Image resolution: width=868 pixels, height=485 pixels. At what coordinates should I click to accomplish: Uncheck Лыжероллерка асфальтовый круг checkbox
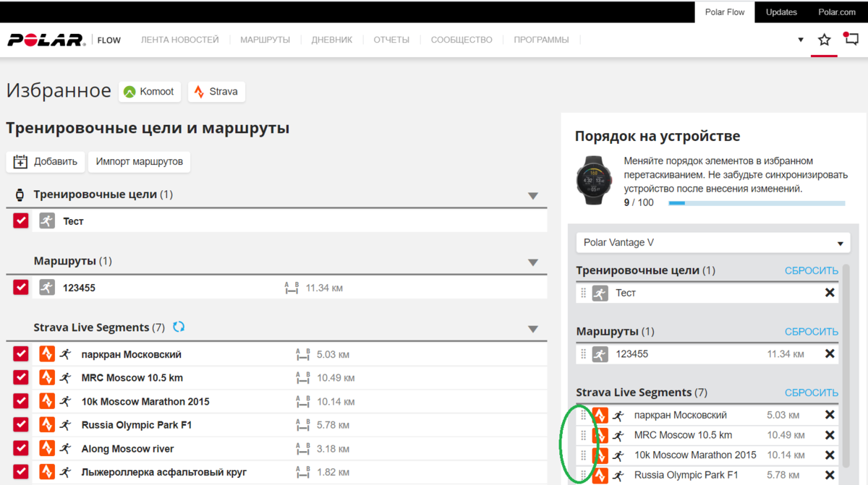point(21,472)
